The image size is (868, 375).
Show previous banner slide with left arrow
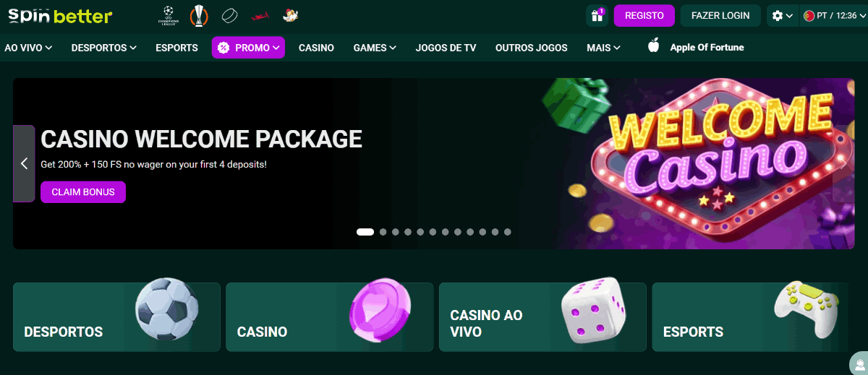click(x=24, y=163)
